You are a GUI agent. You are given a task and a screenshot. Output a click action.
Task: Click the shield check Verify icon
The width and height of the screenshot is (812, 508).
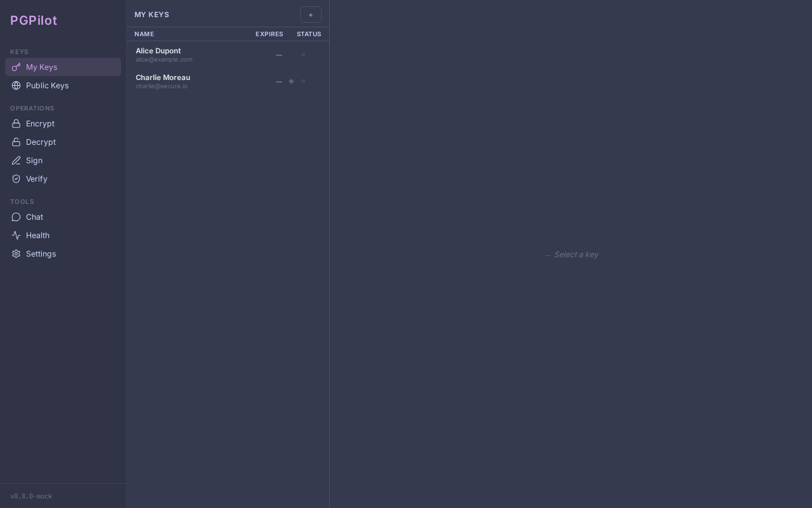[16, 178]
